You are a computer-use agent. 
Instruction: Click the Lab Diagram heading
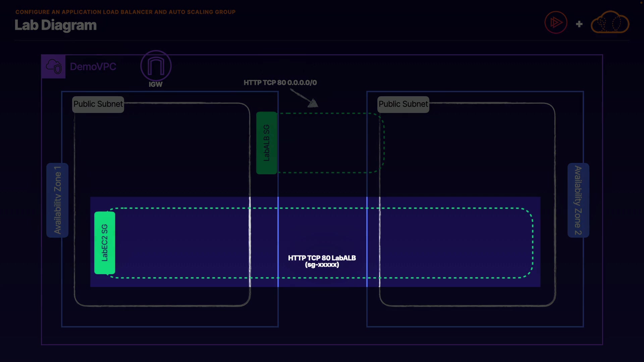coord(56,25)
